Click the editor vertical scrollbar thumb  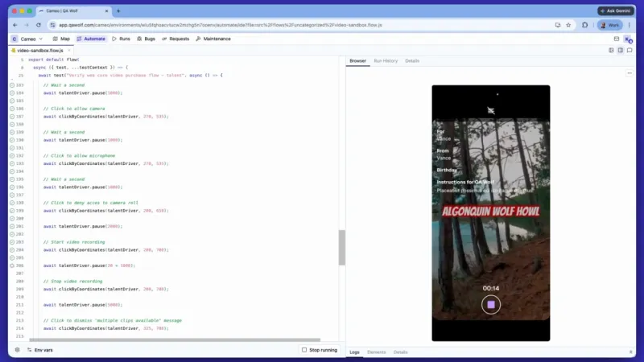point(341,248)
